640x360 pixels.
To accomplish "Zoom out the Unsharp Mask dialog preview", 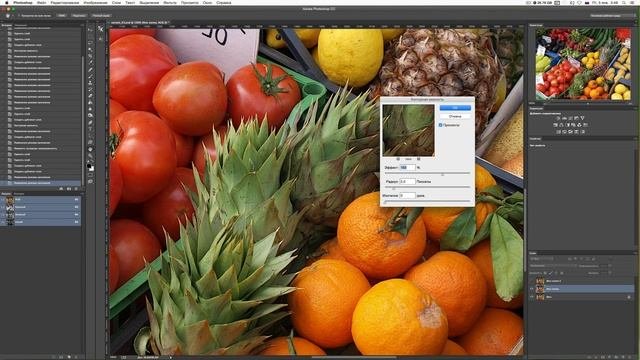I will (x=398, y=159).
